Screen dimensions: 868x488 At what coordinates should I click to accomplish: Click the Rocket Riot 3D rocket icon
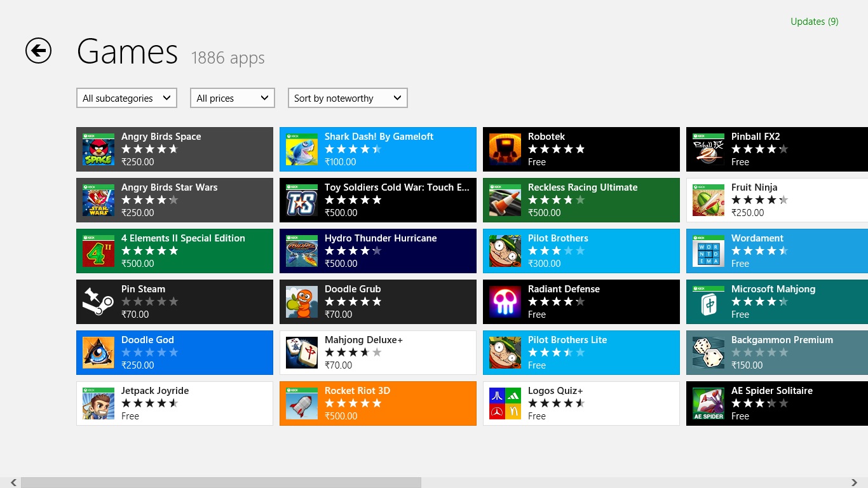[x=302, y=403]
